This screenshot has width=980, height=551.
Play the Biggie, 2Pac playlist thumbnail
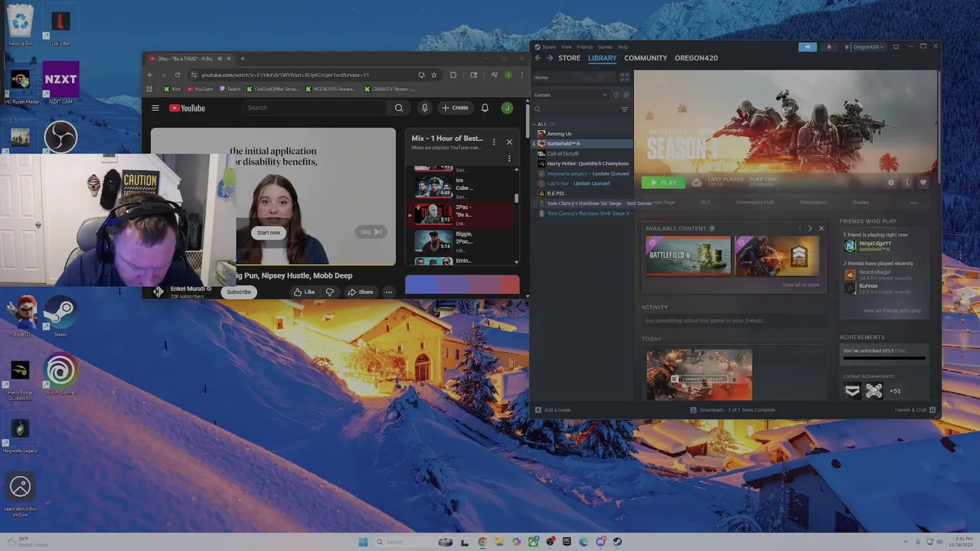point(433,241)
